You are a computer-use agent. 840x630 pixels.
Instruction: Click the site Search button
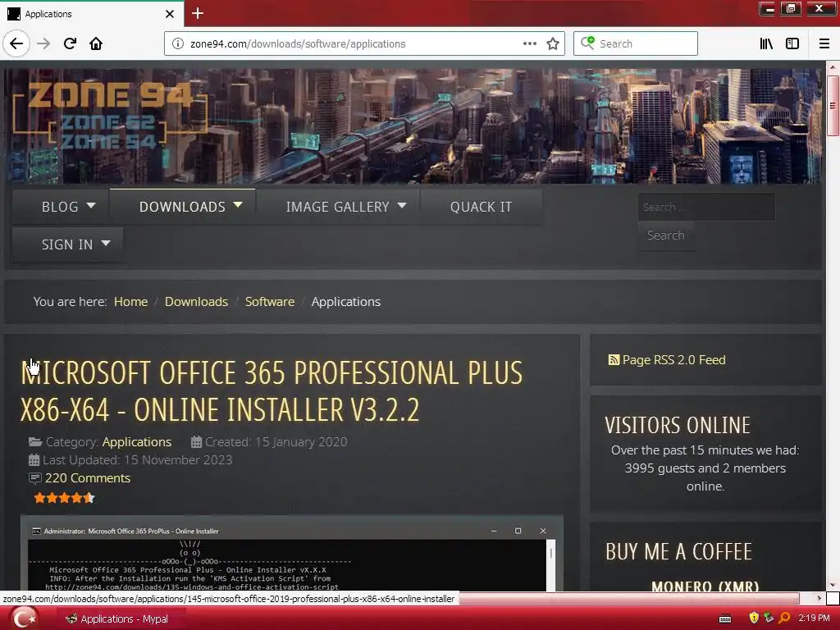pyautogui.click(x=666, y=235)
